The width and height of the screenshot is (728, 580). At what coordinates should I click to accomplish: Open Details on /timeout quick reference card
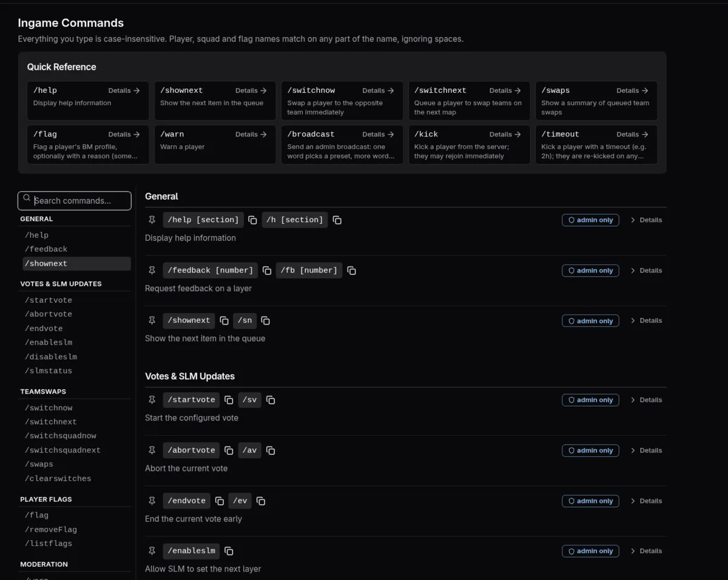pyautogui.click(x=633, y=134)
